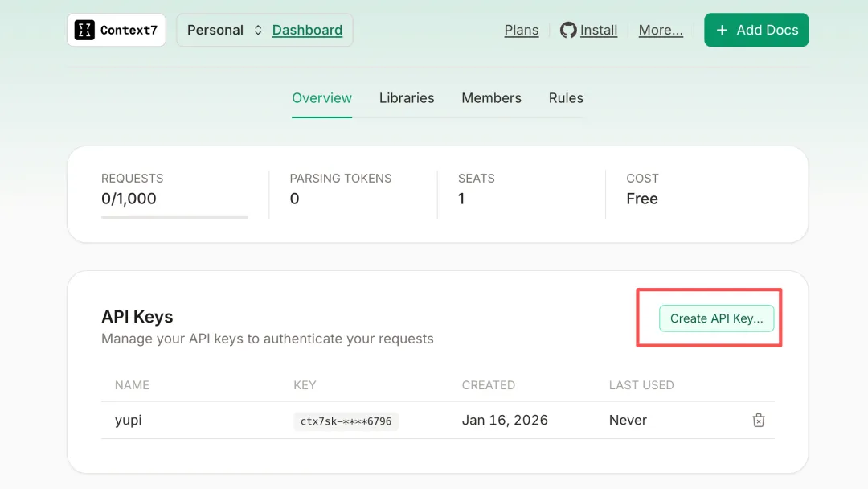This screenshot has height=489, width=868.
Task: Click the plus icon in Add Docs
Action: [722, 31]
